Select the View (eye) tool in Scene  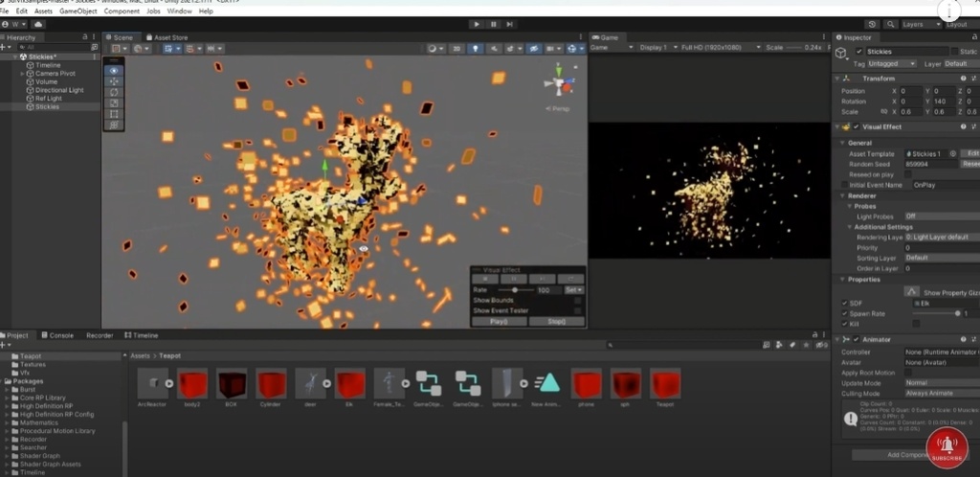pyautogui.click(x=114, y=71)
